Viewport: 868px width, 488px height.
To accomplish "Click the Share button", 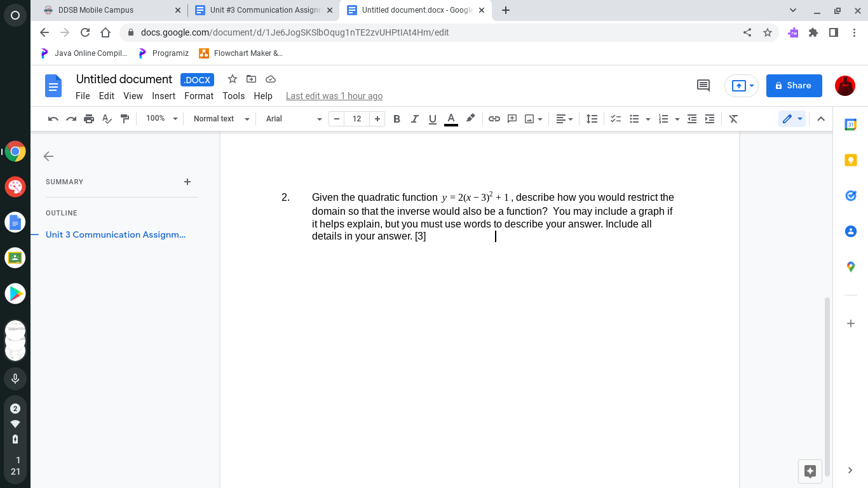I will coord(794,85).
